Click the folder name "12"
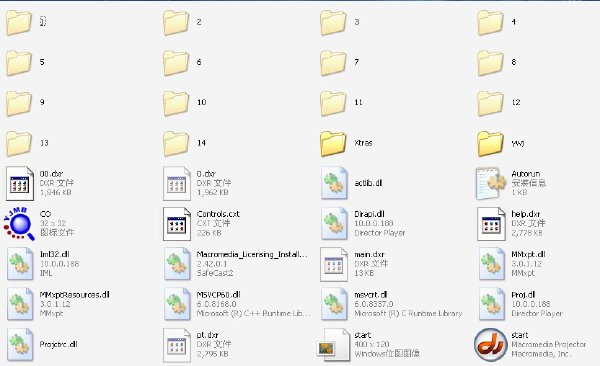Image resolution: width=600 pixels, height=366 pixels. 516,102
